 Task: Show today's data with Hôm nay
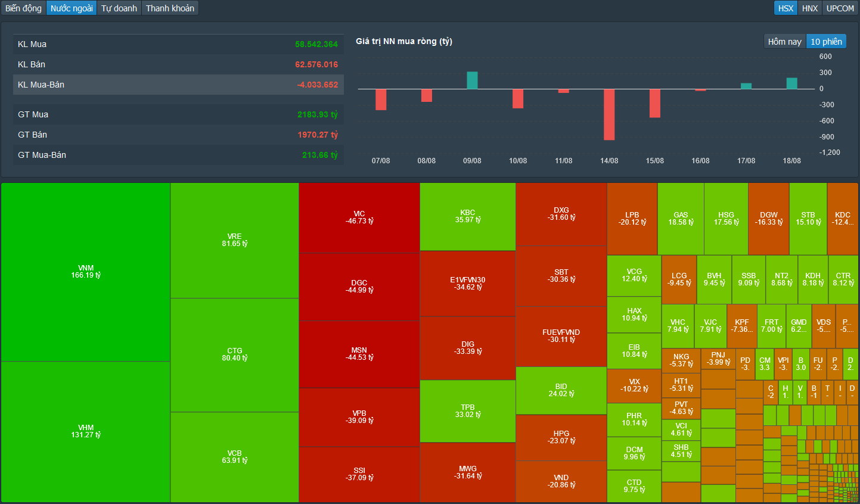pos(784,42)
